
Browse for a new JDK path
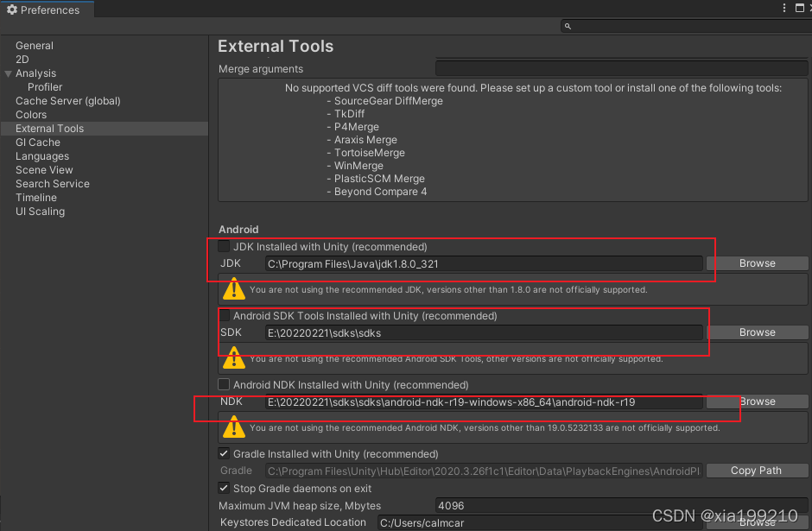click(757, 263)
